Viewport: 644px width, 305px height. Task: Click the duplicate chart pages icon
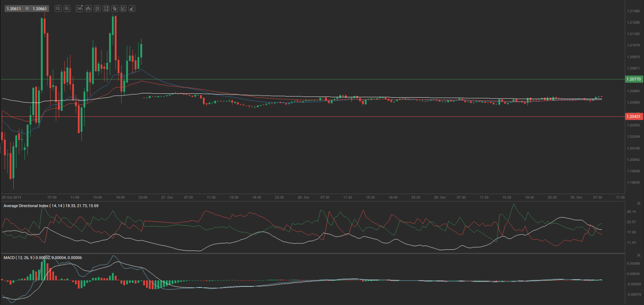pyautogui.click(x=114, y=9)
